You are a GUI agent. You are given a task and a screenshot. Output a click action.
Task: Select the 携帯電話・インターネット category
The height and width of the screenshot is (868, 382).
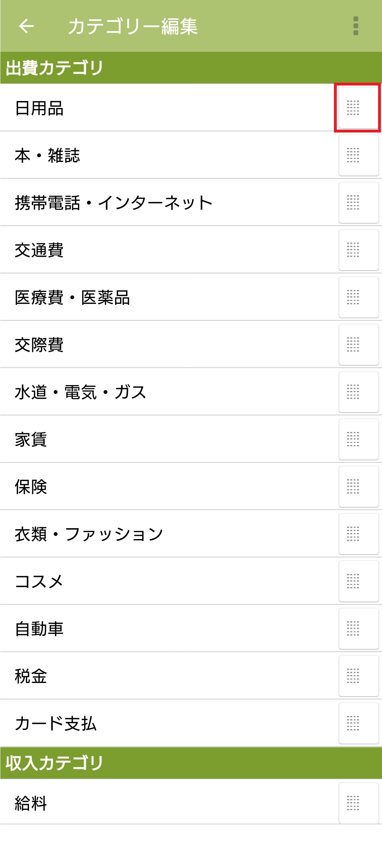click(x=113, y=203)
